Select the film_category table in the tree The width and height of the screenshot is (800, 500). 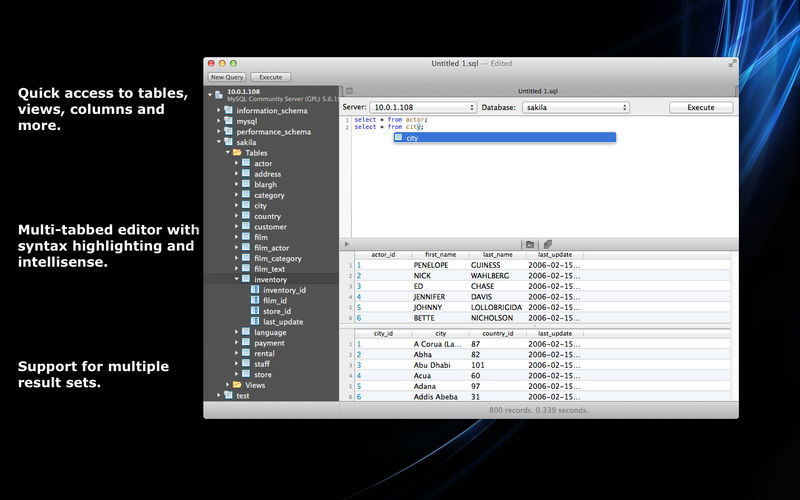pos(277,259)
